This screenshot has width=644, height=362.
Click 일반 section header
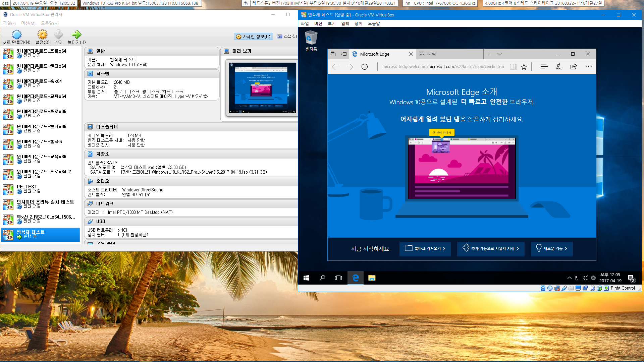(151, 51)
